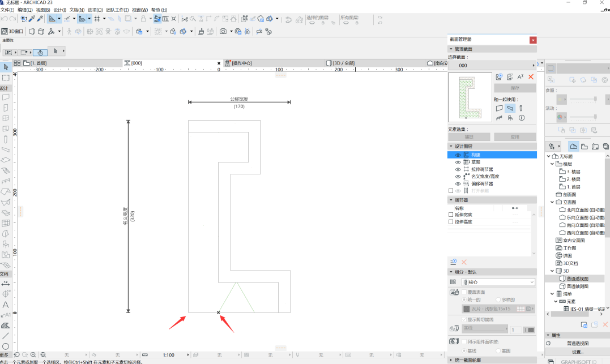Click the 参照 trace opacity slider

(x=583, y=100)
